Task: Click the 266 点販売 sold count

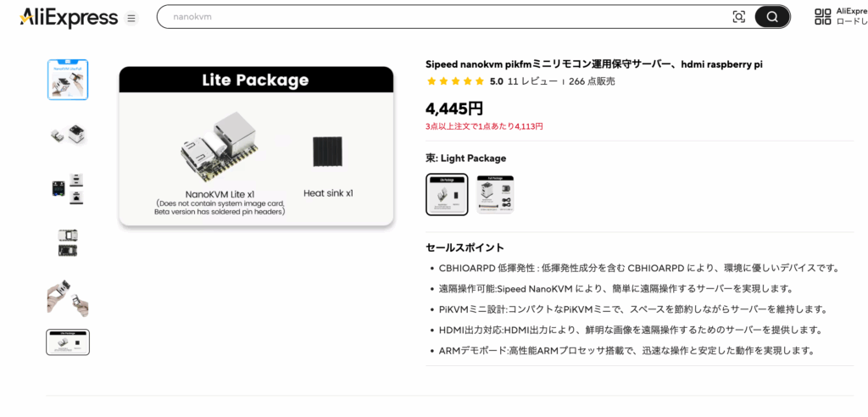Action: [x=592, y=81]
